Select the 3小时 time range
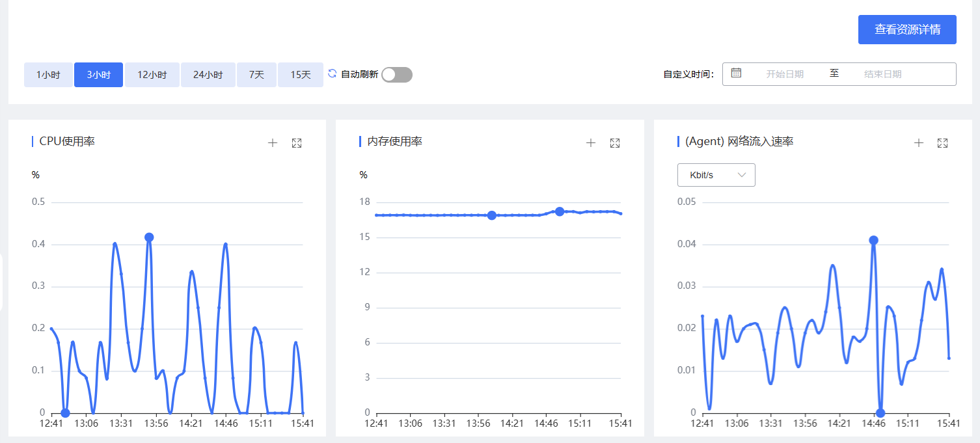The width and height of the screenshot is (980, 443). (98, 75)
